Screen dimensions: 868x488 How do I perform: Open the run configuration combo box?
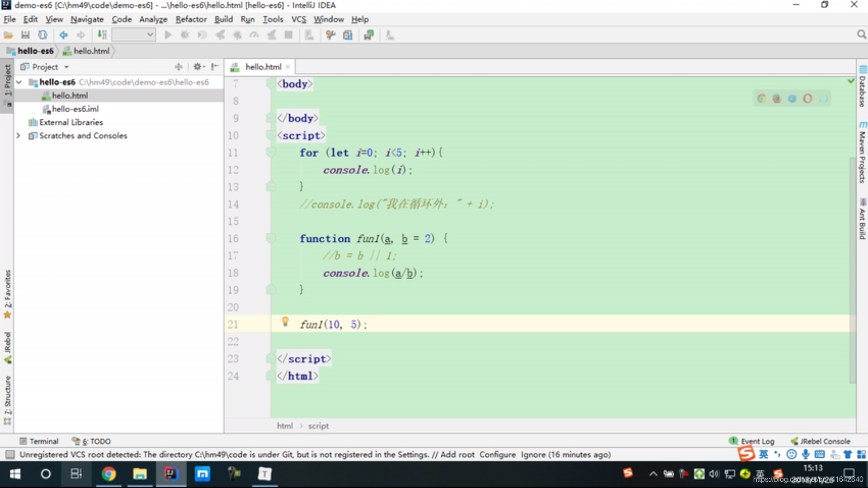134,35
